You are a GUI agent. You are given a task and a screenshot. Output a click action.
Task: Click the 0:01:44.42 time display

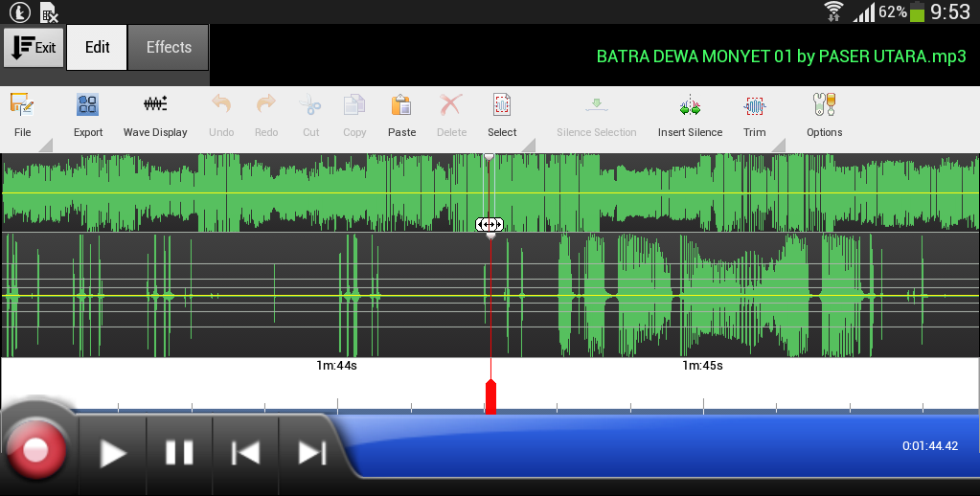click(x=930, y=446)
